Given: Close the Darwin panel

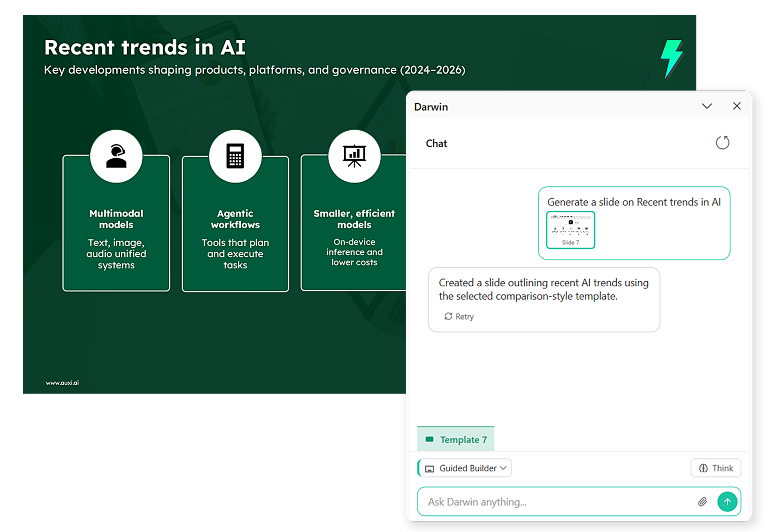Looking at the screenshot, I should [x=737, y=106].
